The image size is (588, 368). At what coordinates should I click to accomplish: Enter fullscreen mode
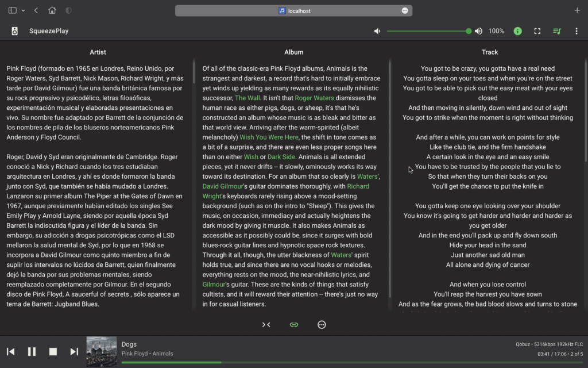537,31
